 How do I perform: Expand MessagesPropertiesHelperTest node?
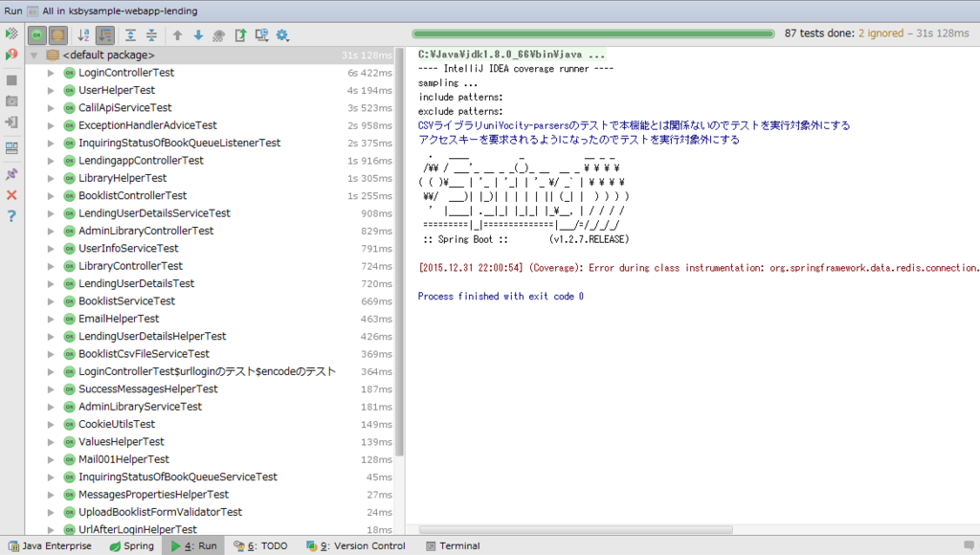click(51, 495)
